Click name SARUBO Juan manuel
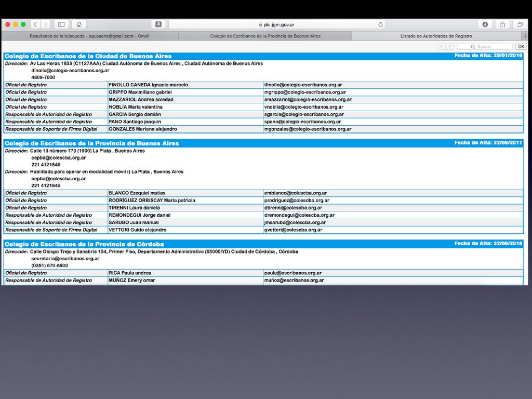This screenshot has height=399, width=532. (x=134, y=222)
